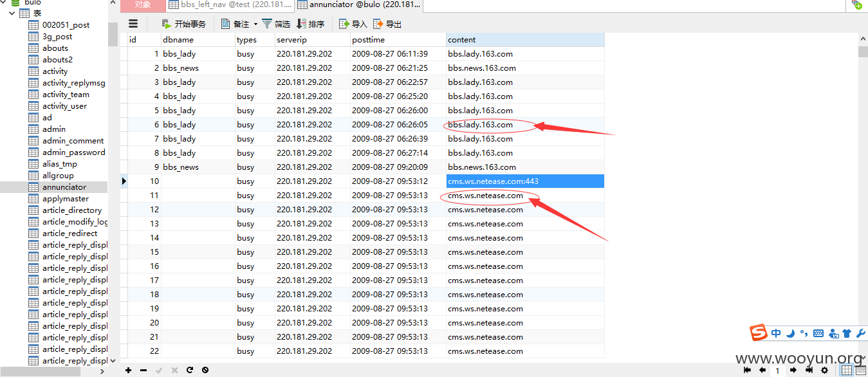This screenshot has height=377, width=868.
Task: Go to the first page of records
Action: (747, 370)
